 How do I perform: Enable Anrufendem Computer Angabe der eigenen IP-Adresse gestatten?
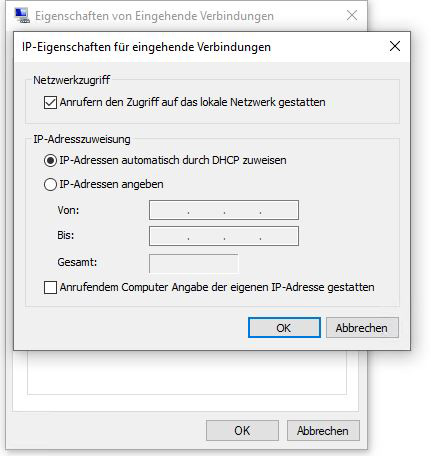coord(50,287)
